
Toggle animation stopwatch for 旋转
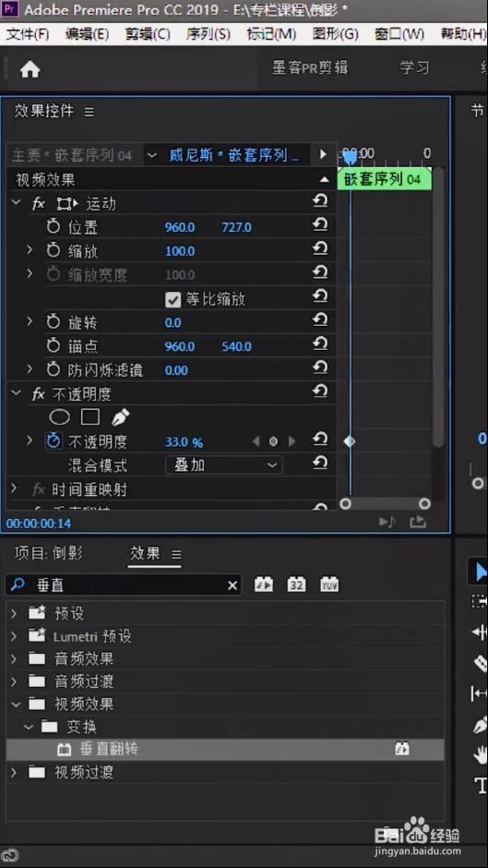click(54, 321)
